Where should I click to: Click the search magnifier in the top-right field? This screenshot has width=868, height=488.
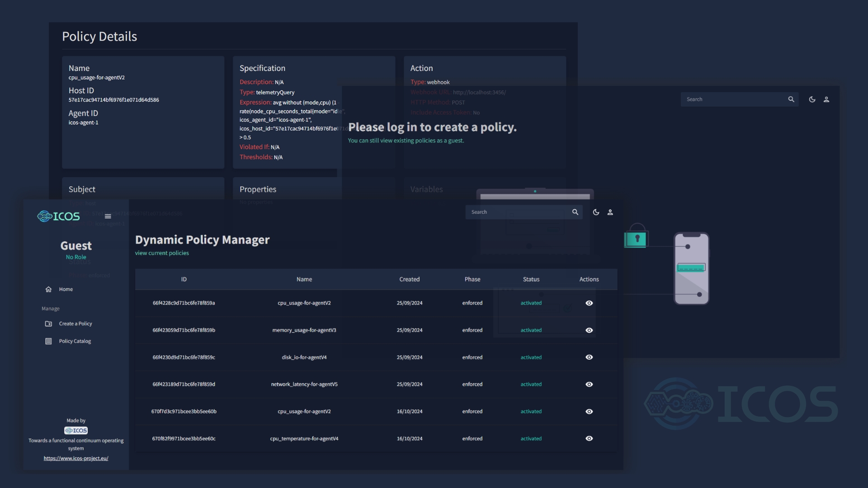click(791, 99)
